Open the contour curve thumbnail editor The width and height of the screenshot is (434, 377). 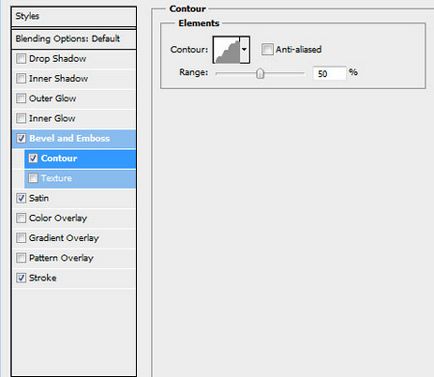pyautogui.click(x=227, y=50)
